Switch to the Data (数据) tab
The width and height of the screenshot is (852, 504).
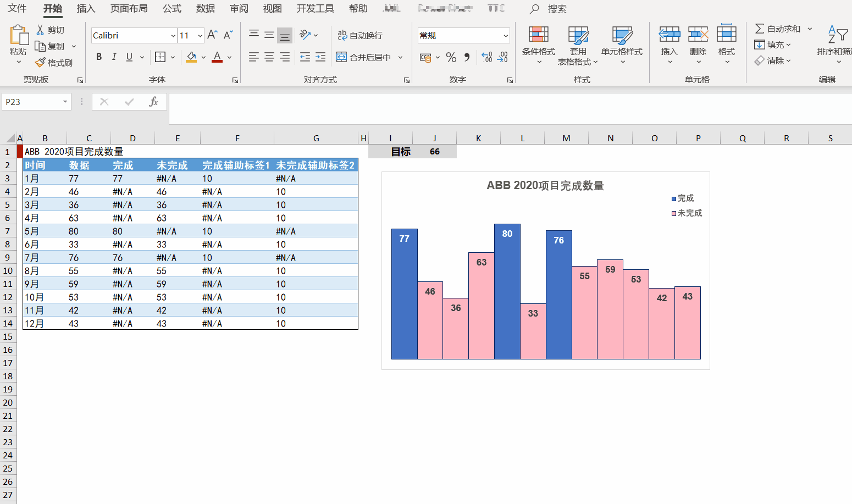point(206,8)
